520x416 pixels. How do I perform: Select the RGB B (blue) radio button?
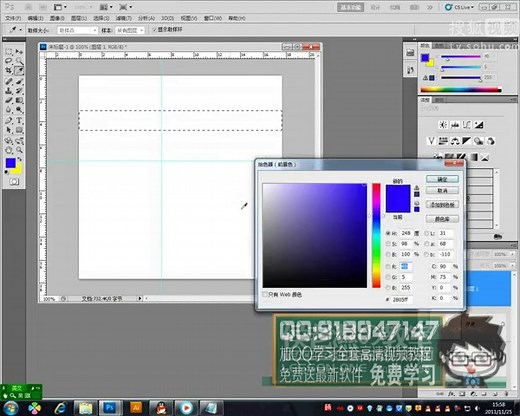[388, 288]
